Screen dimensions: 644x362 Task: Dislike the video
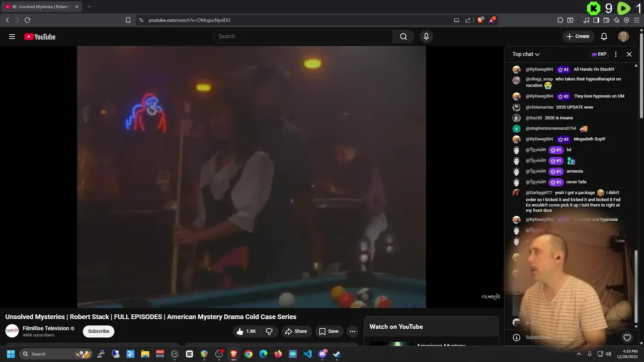pyautogui.click(x=269, y=331)
